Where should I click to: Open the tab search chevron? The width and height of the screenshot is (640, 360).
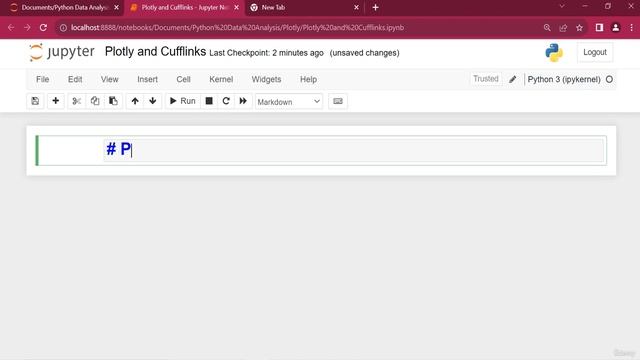coord(562,7)
